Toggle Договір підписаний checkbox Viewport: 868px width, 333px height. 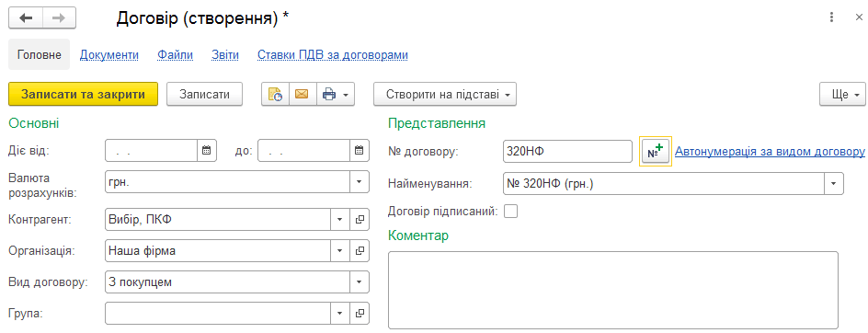[x=510, y=211]
